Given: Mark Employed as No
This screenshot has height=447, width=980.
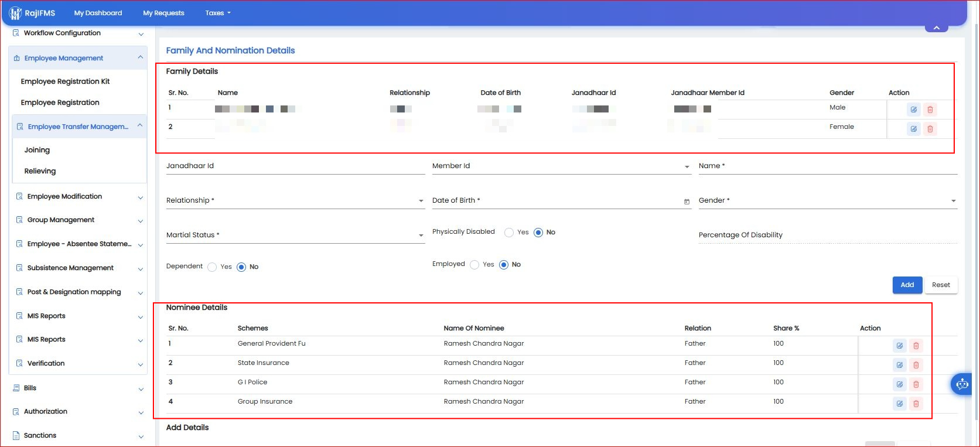Looking at the screenshot, I should pyautogui.click(x=504, y=265).
